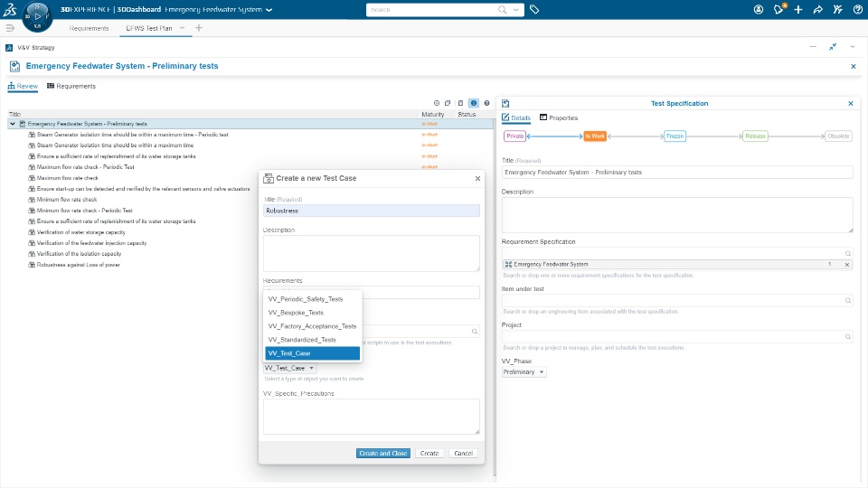Screen dimensions: 868x488
Task: Open dashboard title dropdown arrow
Action: [269, 10]
